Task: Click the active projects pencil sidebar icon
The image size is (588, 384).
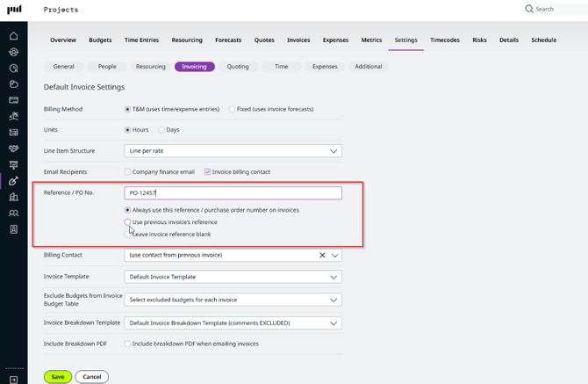Action: coord(13,180)
